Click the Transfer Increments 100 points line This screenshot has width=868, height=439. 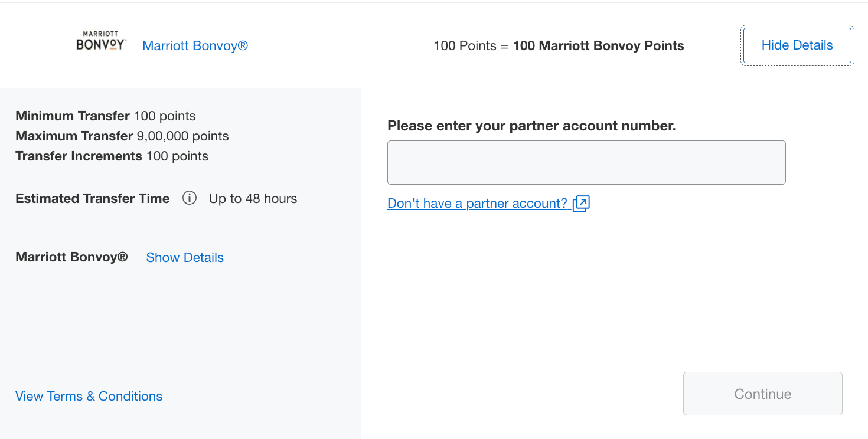(112, 156)
